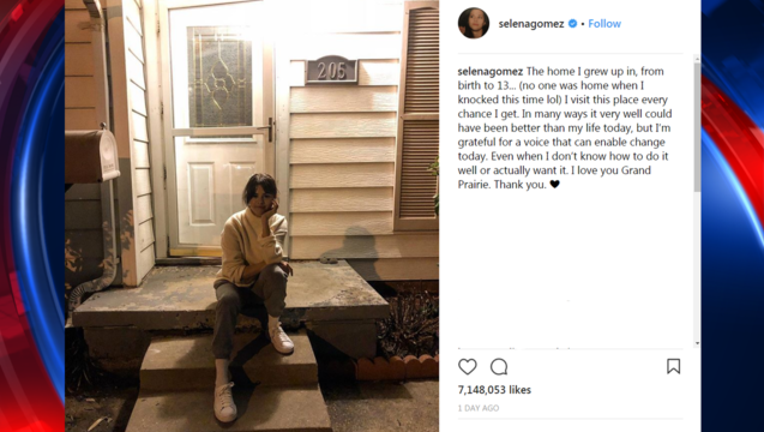Follow selenagomez via the Follow link
The width and height of the screenshot is (764, 432).
coord(604,23)
